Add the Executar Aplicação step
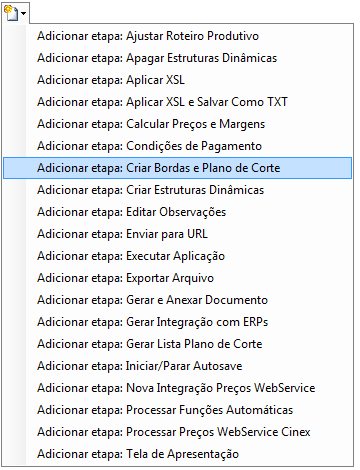Screen dimensions: 360x470 177,256
